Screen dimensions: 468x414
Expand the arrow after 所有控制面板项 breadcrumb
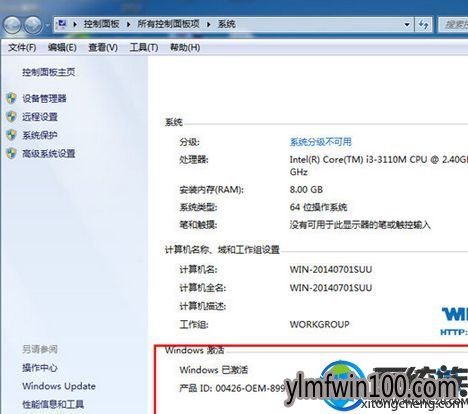[x=209, y=24]
